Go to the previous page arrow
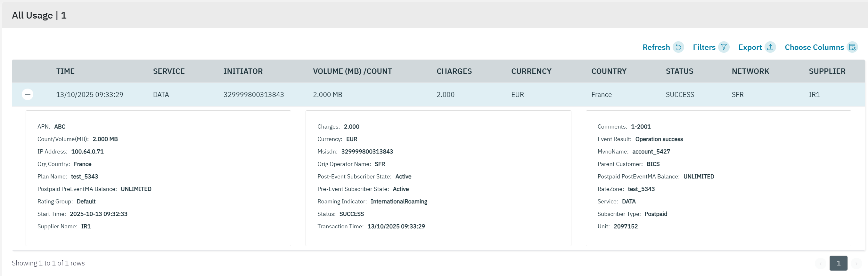This screenshot has width=868, height=276. click(x=821, y=264)
